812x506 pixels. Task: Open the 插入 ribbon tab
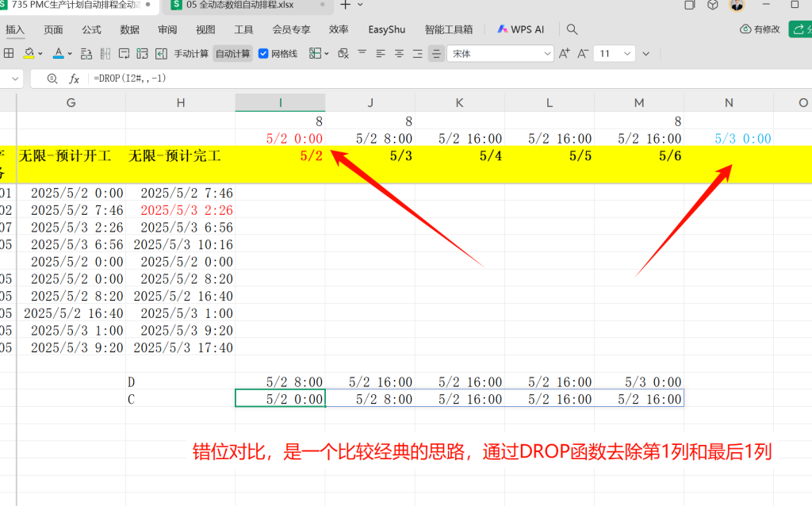click(15, 29)
